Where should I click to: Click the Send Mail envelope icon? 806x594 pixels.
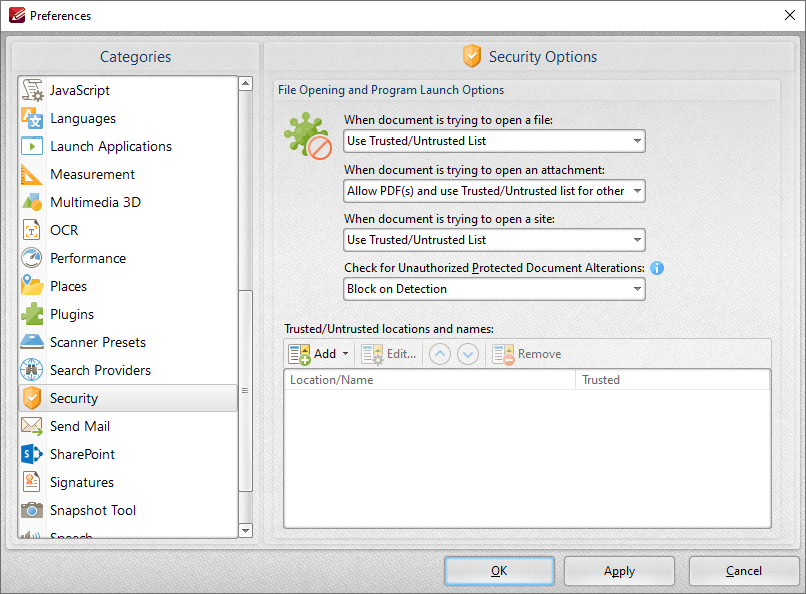(x=31, y=426)
